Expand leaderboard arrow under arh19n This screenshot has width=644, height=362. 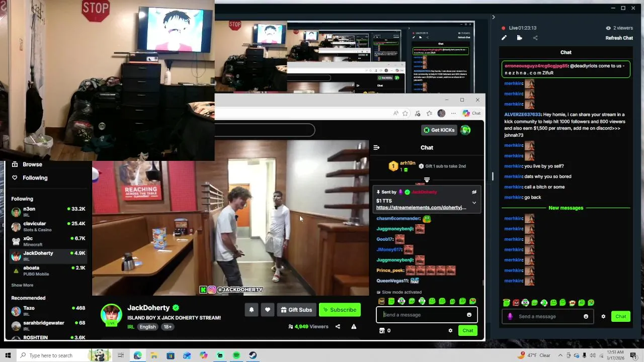427,179
